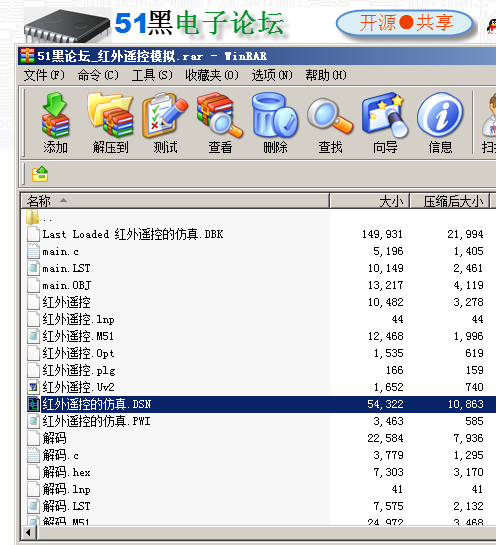Viewport: 496px width, 545px height.
Task: Select the 红外遥控.Opt file
Action: point(78,353)
